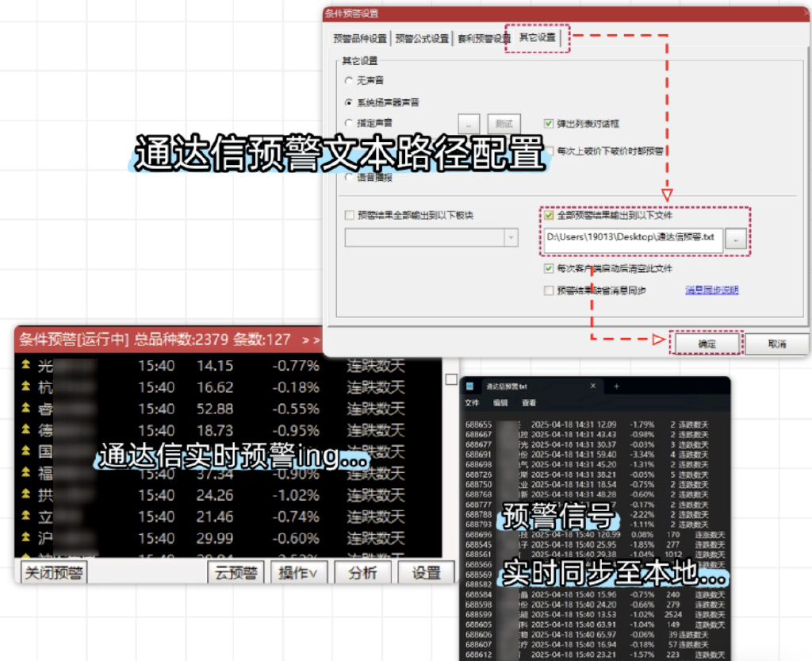Image resolution: width=812 pixels, height=661 pixels.
Task: Expand alert window with >> arrows
Action: (311, 340)
